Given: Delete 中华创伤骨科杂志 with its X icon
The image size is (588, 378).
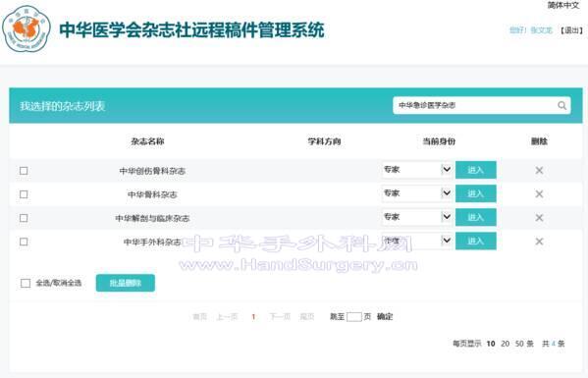Looking at the screenshot, I should coord(539,170).
